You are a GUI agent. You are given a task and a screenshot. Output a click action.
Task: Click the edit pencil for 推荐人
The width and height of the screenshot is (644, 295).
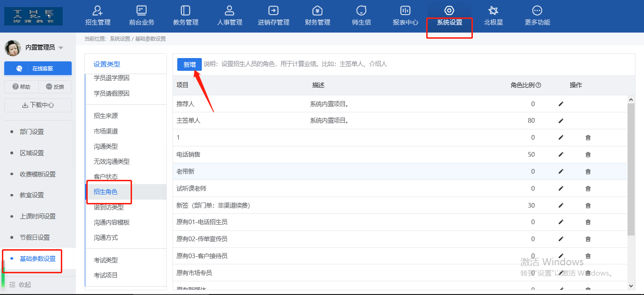561,104
